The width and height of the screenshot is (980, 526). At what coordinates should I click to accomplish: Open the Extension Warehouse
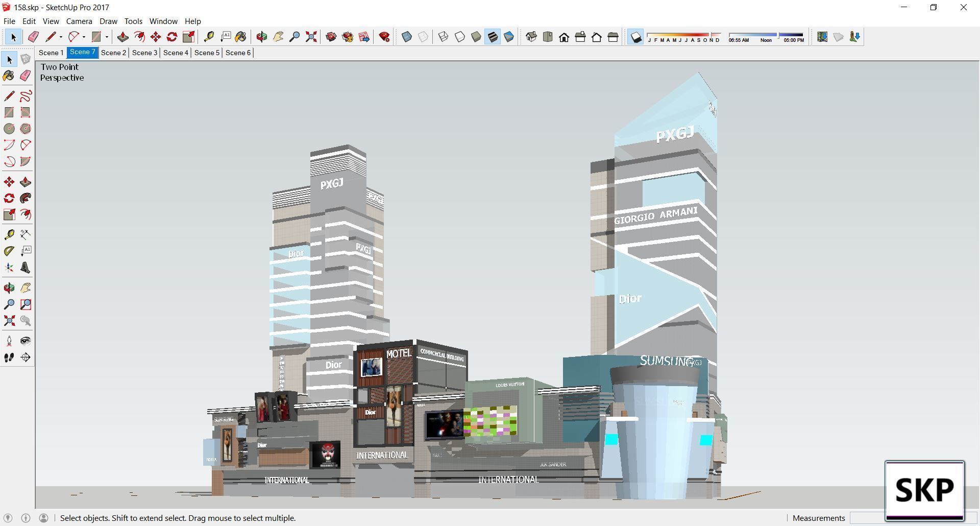(348, 37)
